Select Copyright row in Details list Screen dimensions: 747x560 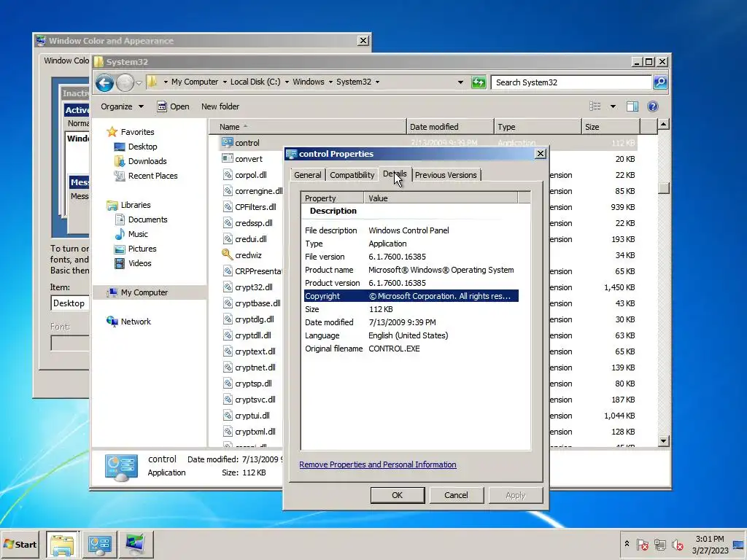pos(411,296)
